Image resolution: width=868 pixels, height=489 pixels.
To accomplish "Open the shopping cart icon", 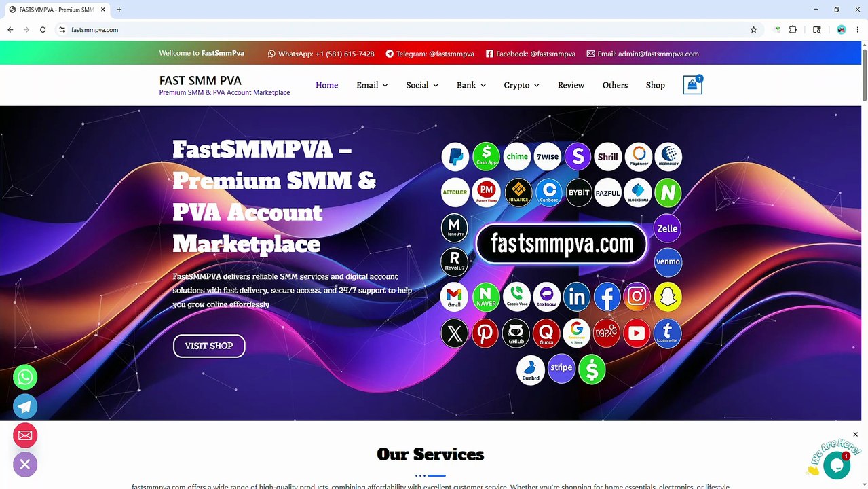I will point(692,85).
